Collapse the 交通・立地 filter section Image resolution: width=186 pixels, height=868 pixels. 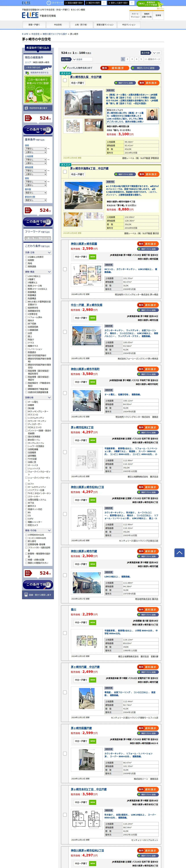point(38,252)
